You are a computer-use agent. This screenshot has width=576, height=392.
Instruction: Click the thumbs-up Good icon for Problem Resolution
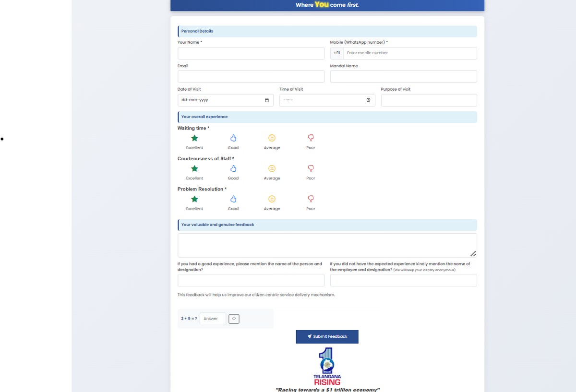point(233,199)
